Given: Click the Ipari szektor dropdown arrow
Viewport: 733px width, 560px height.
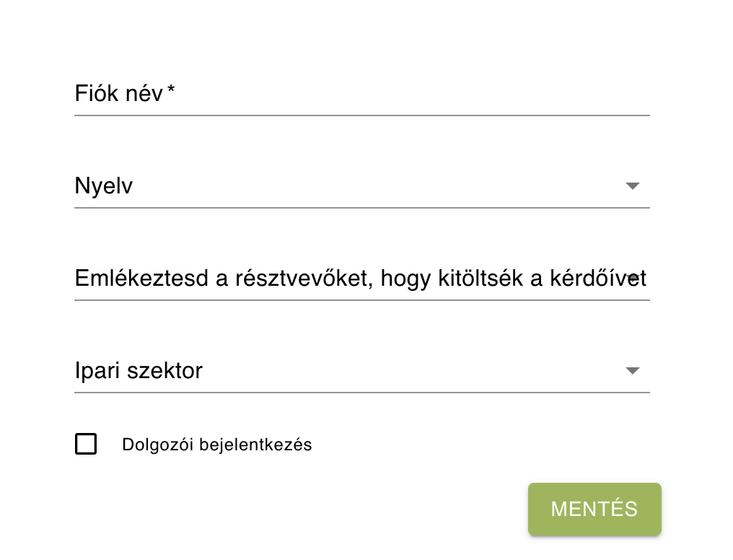Looking at the screenshot, I should pos(632,371).
